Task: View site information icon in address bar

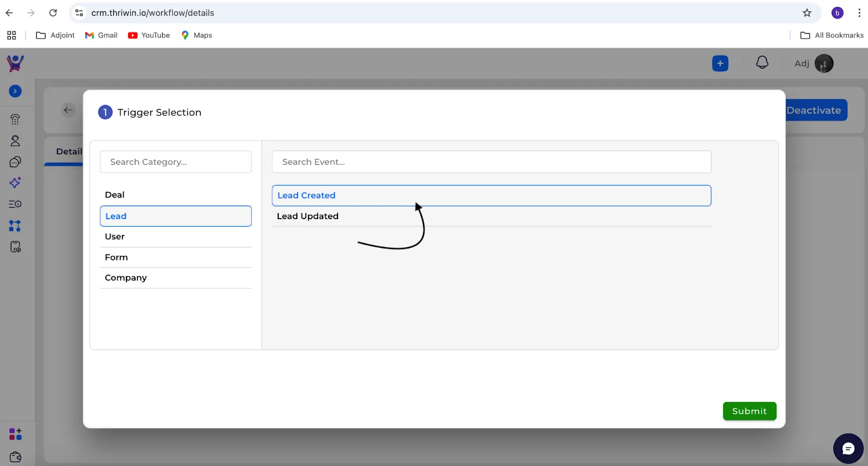Action: [x=79, y=12]
